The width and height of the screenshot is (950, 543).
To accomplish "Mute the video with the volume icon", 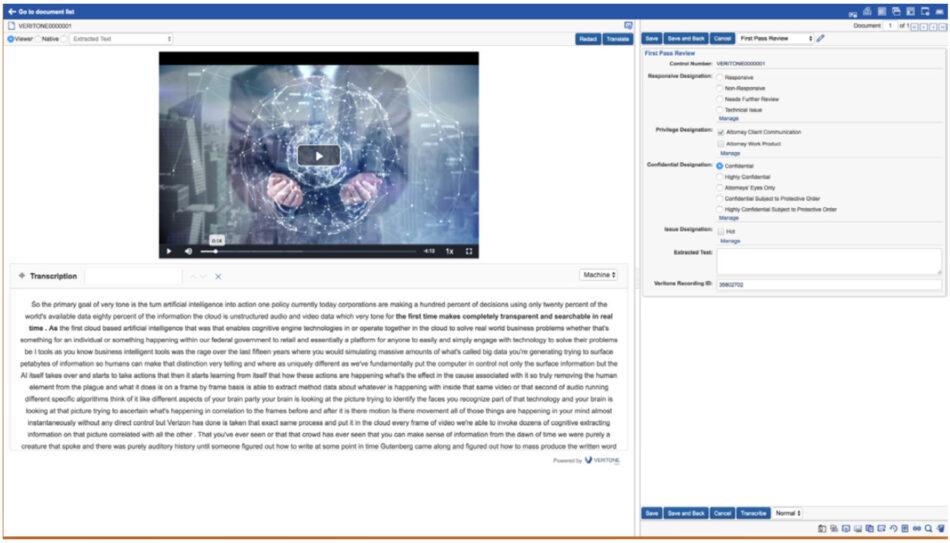I will (186, 251).
